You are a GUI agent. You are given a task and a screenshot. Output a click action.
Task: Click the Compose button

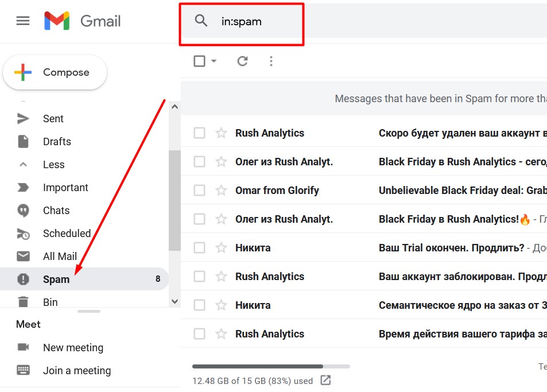(55, 72)
